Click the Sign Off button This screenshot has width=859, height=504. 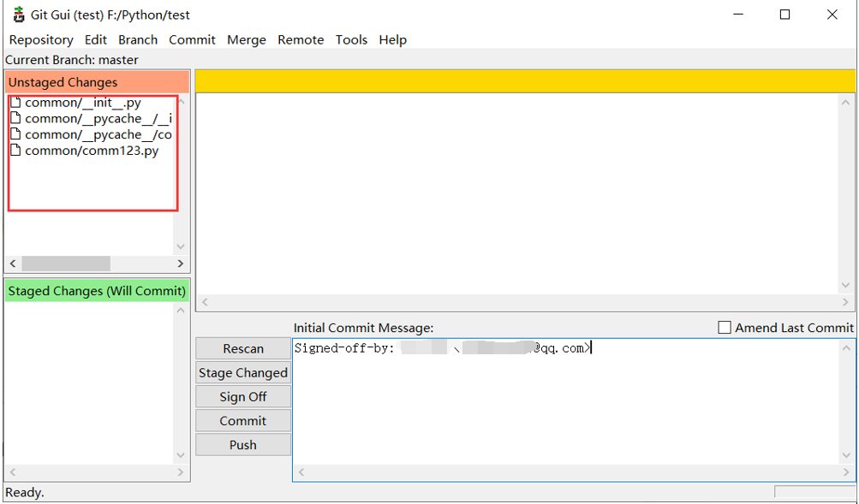point(242,397)
